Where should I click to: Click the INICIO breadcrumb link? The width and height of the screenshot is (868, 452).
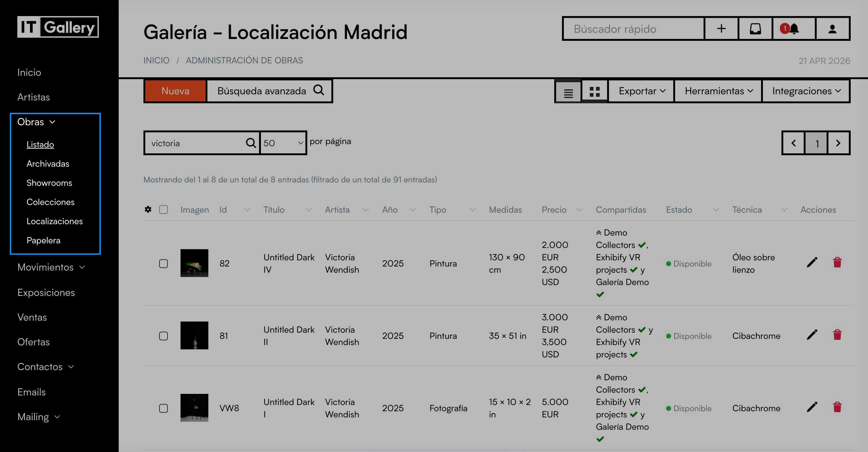[156, 60]
